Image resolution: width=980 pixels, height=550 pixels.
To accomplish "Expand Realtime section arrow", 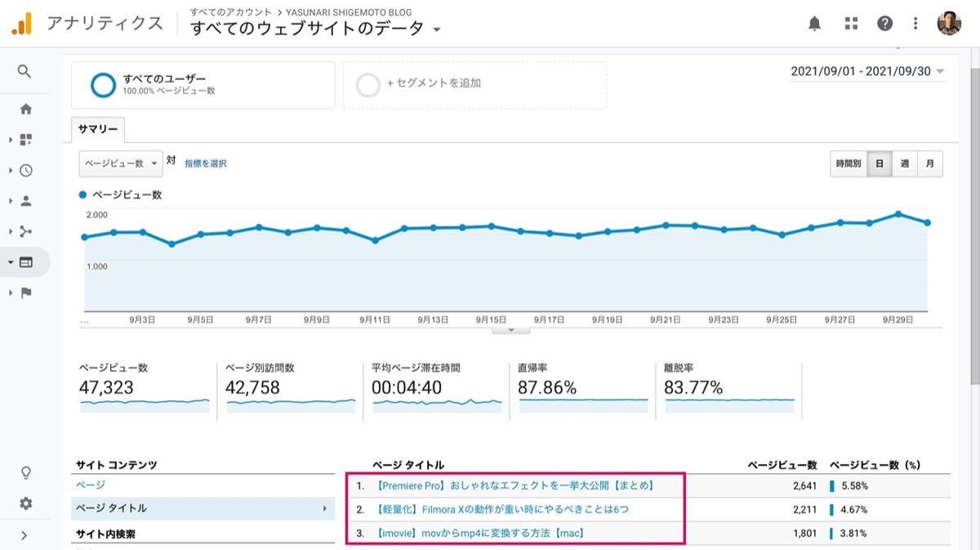I will [11, 171].
